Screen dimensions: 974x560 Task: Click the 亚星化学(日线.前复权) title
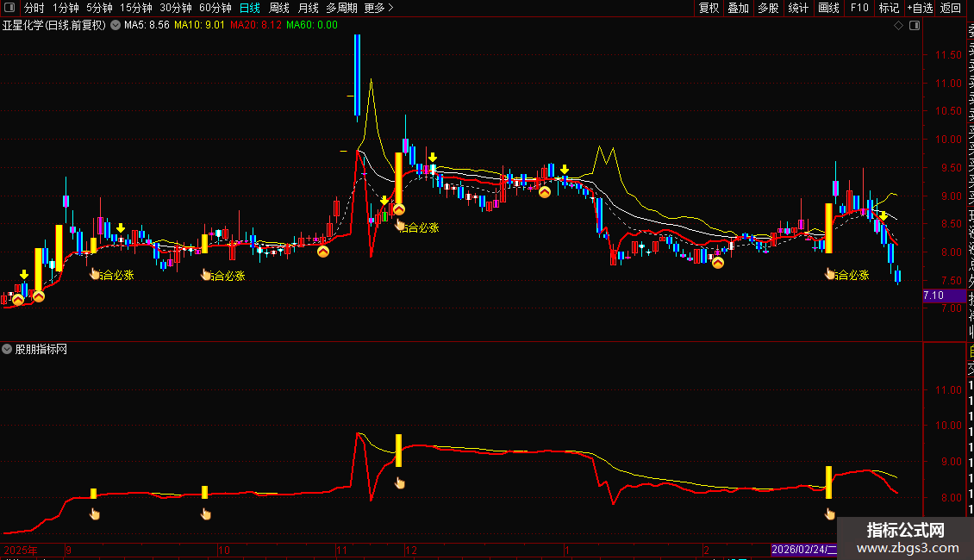[x=54, y=26]
